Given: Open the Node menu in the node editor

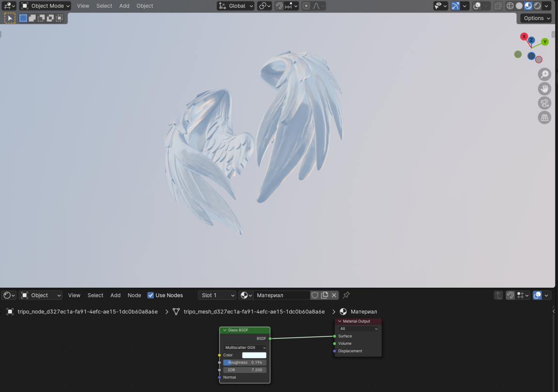Looking at the screenshot, I should point(134,295).
